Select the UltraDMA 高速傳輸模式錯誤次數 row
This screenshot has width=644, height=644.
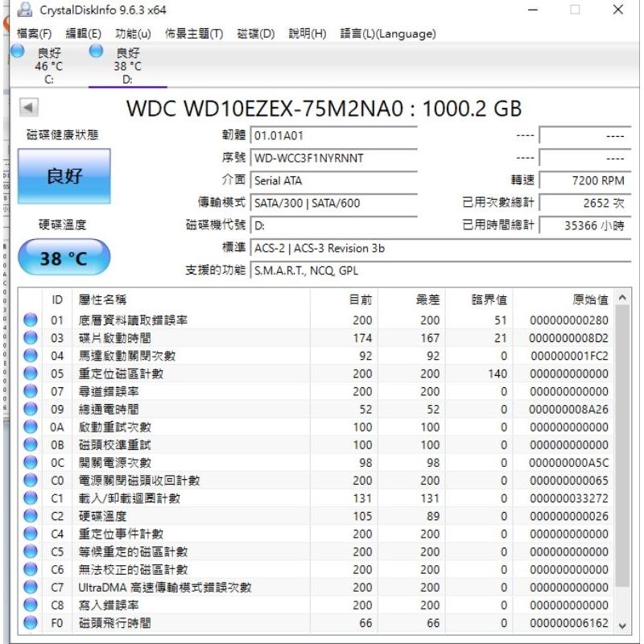click(x=316, y=588)
